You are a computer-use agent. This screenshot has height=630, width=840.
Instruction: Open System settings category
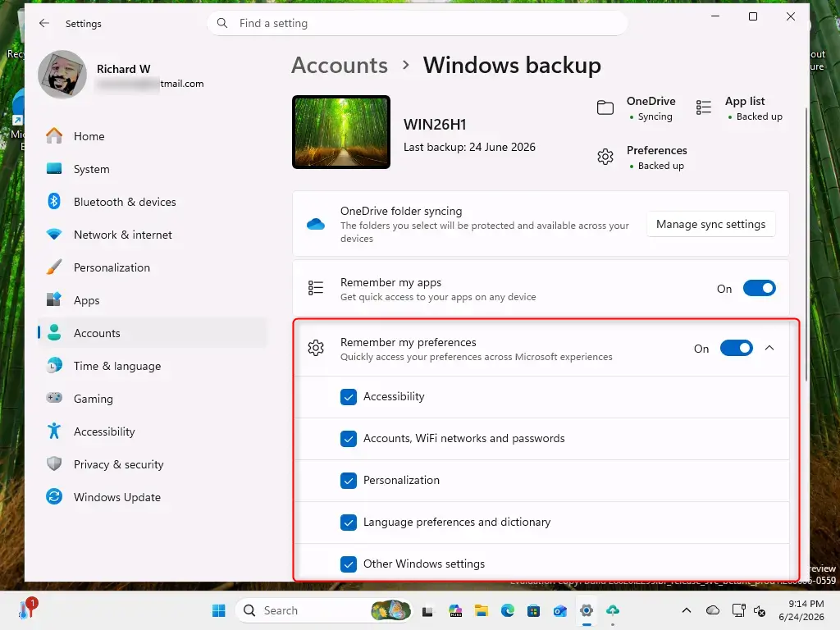152,169
